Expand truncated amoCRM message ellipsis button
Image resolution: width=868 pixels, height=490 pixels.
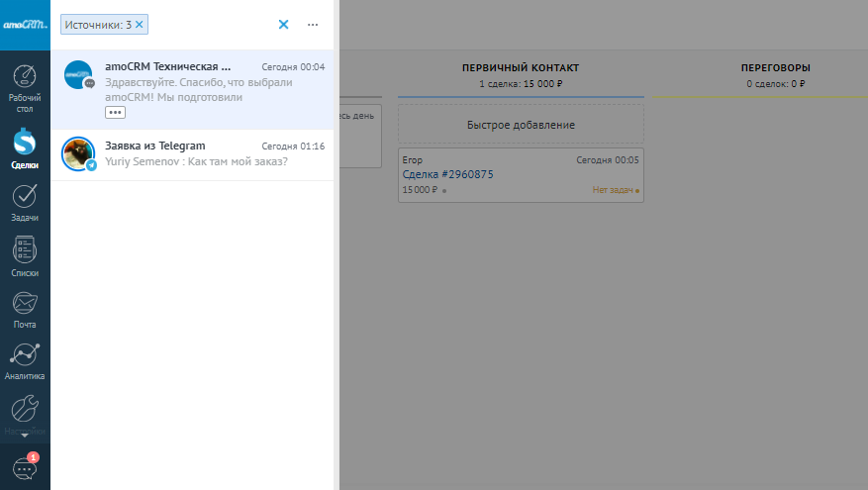coord(115,113)
